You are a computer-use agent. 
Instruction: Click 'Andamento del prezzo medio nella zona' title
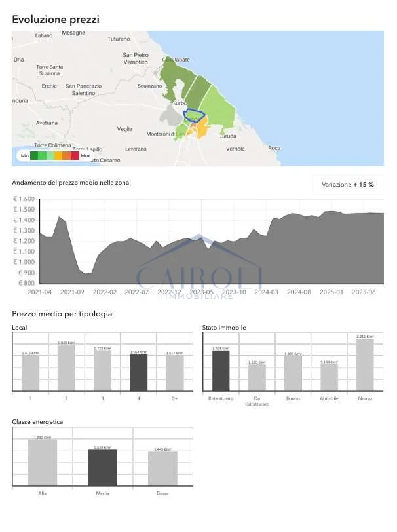tap(71, 183)
